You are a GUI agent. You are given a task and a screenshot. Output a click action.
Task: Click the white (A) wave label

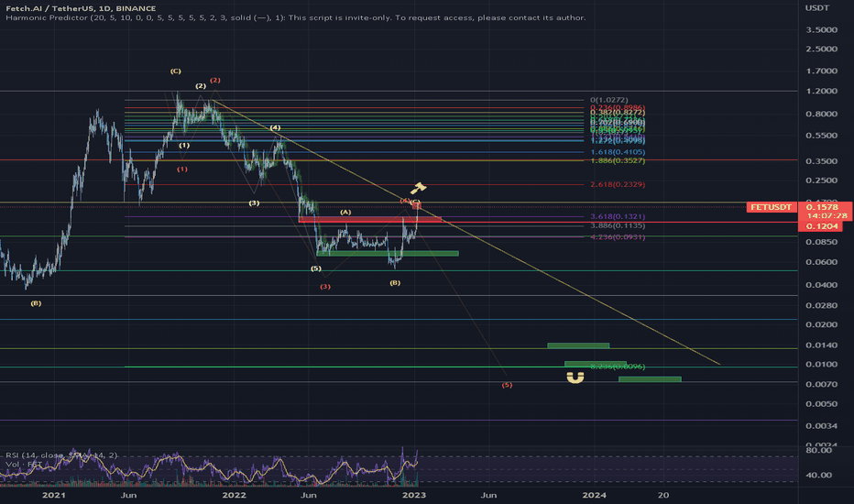[x=345, y=212]
